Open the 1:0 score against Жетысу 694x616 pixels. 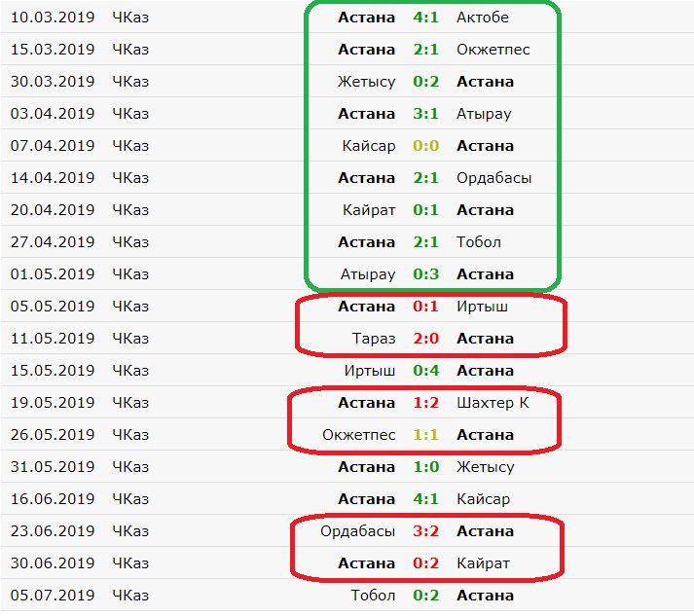click(426, 467)
